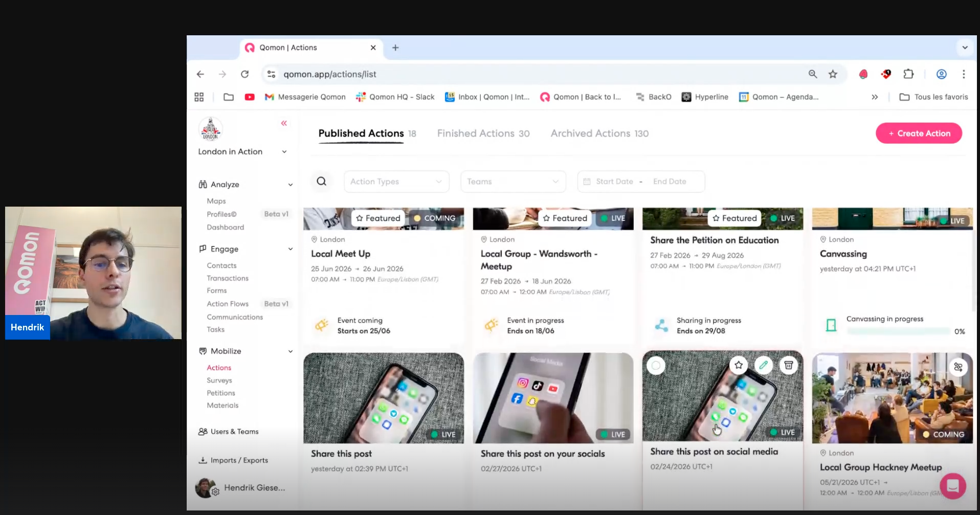This screenshot has width=980, height=515.
Task: Open the chat support bubble icon
Action: click(x=952, y=485)
